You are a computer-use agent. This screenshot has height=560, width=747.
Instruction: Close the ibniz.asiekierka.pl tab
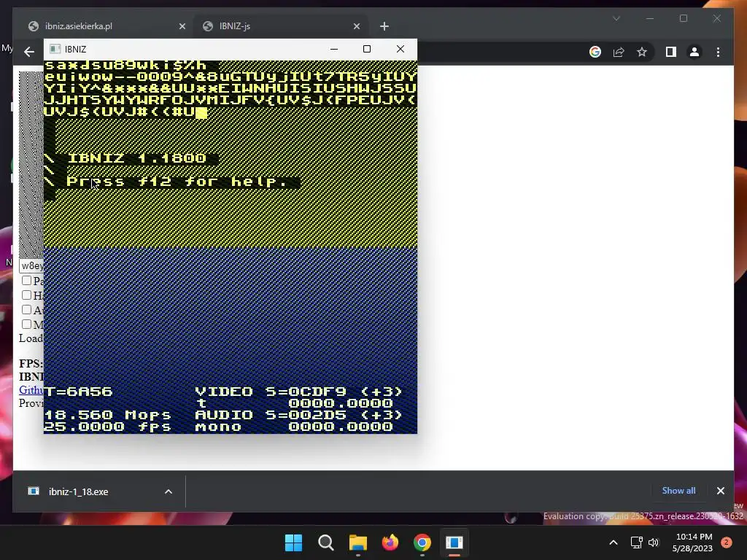pyautogui.click(x=182, y=27)
